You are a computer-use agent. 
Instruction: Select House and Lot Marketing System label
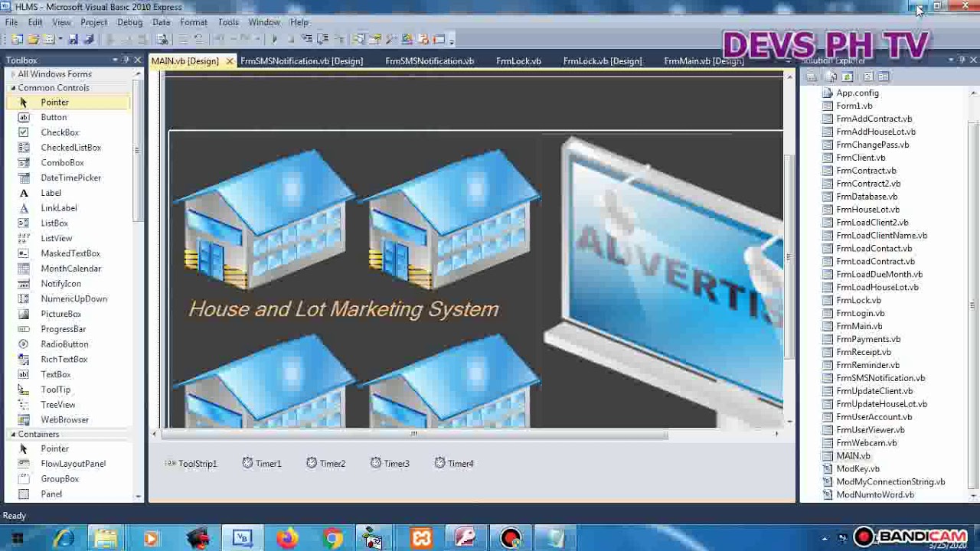(x=343, y=309)
